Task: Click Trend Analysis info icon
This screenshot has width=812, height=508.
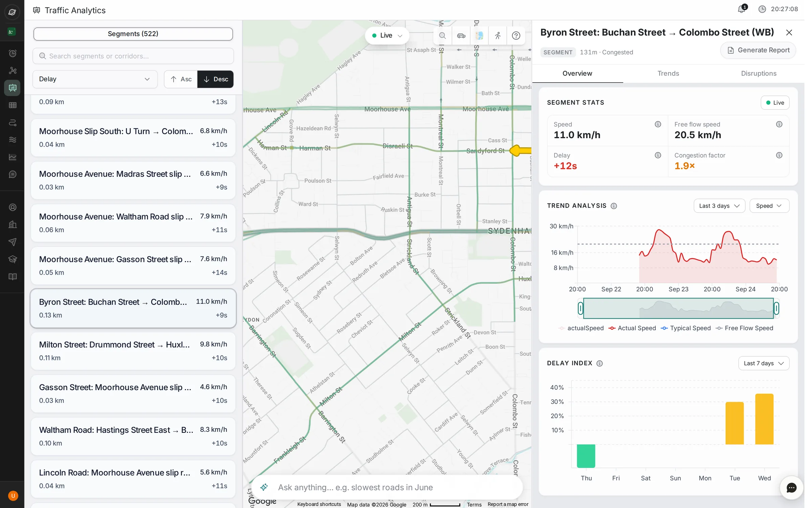Action: (x=614, y=206)
